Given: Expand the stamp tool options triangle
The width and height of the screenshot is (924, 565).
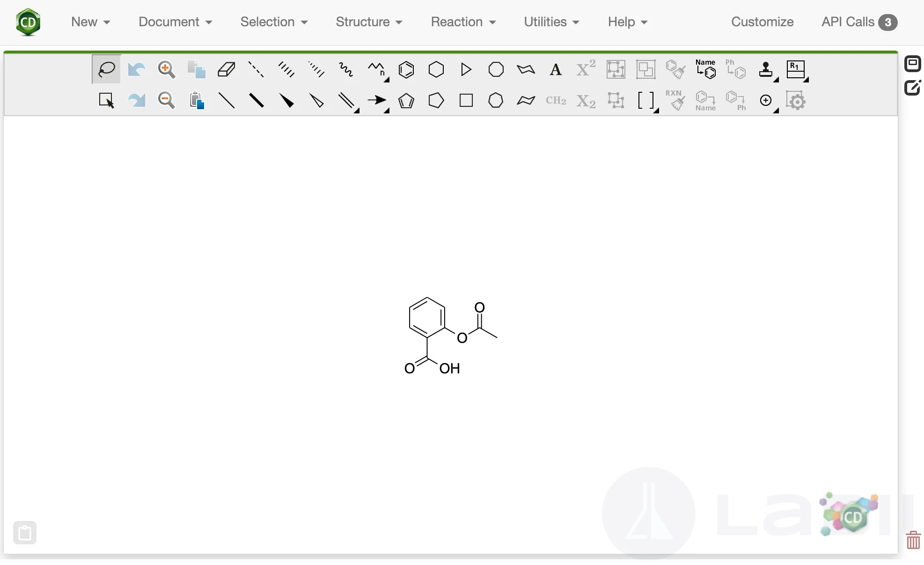Looking at the screenshot, I should coord(776,80).
